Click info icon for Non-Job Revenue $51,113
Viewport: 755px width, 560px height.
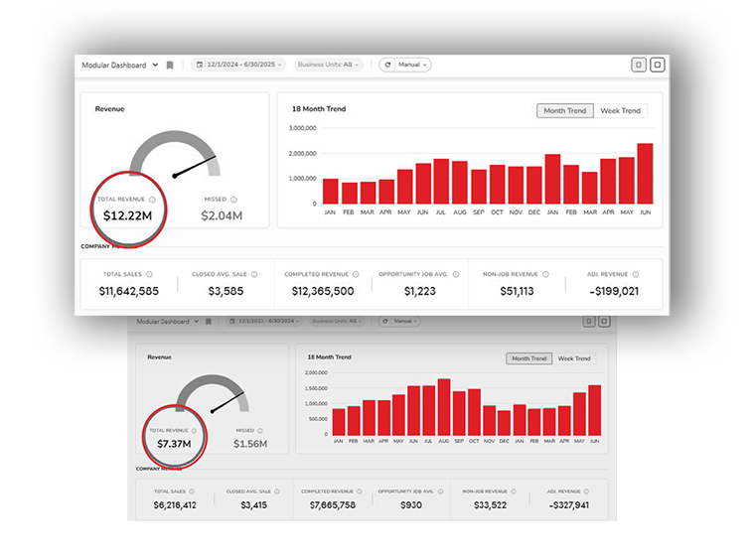pyautogui.click(x=542, y=274)
